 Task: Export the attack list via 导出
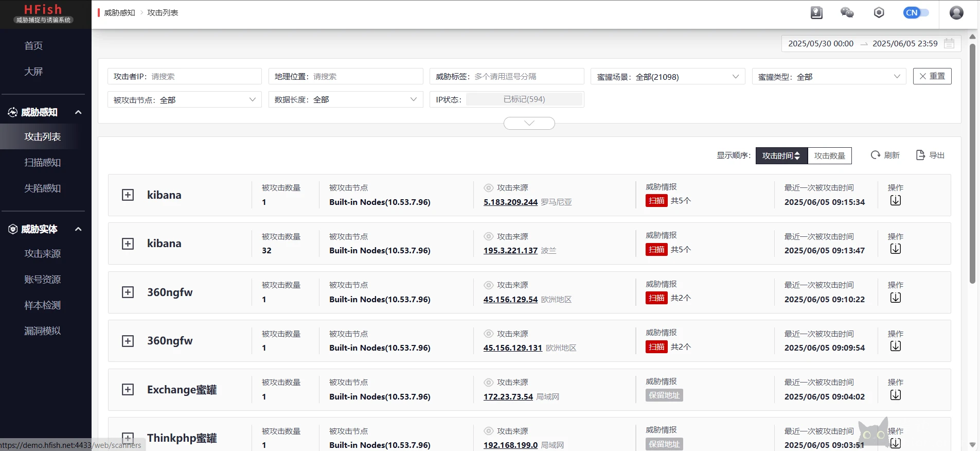(x=931, y=155)
